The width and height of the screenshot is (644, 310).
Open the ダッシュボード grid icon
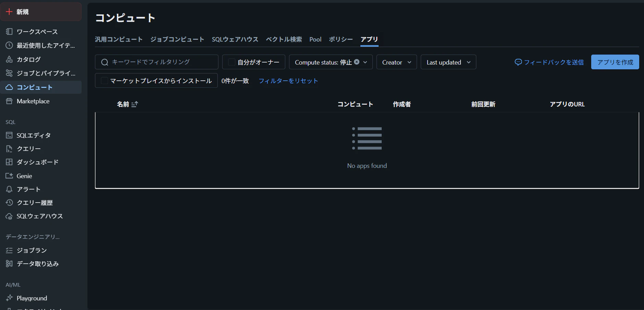point(9,162)
